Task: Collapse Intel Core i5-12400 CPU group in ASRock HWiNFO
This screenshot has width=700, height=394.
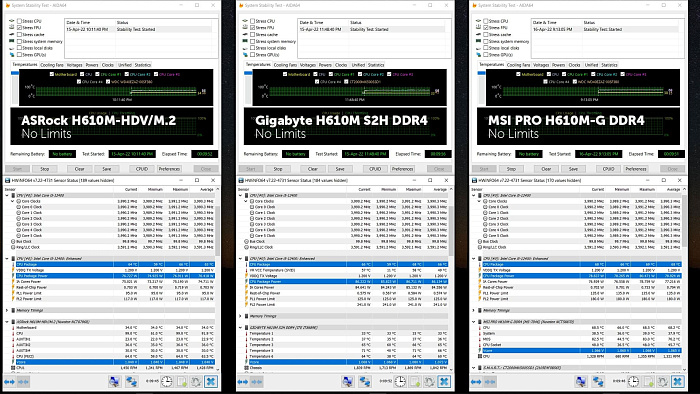Action: 7,195
